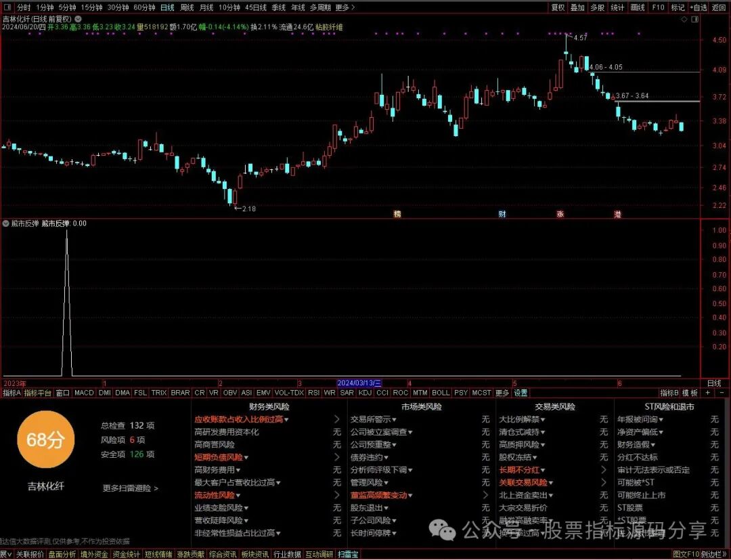Viewport: 731px width, 560px height.
Task: Expand 大比例解禁 item dropdown
Action: point(543,420)
